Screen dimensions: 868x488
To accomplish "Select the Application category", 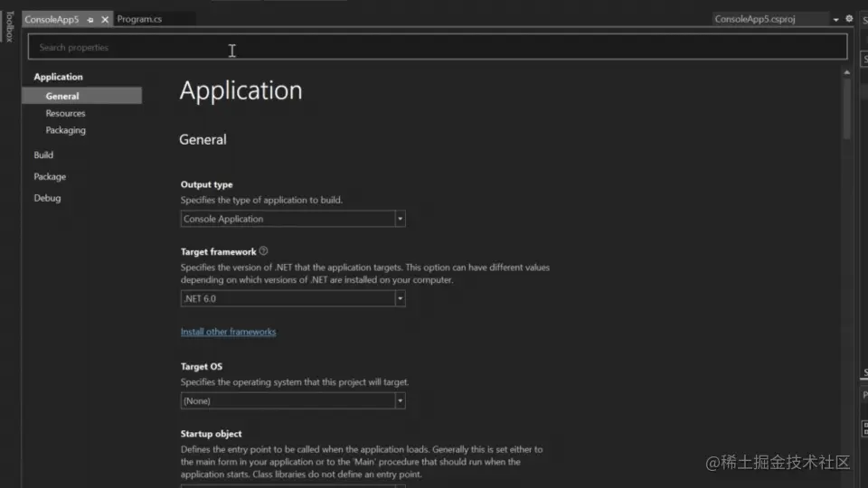I will coord(58,77).
